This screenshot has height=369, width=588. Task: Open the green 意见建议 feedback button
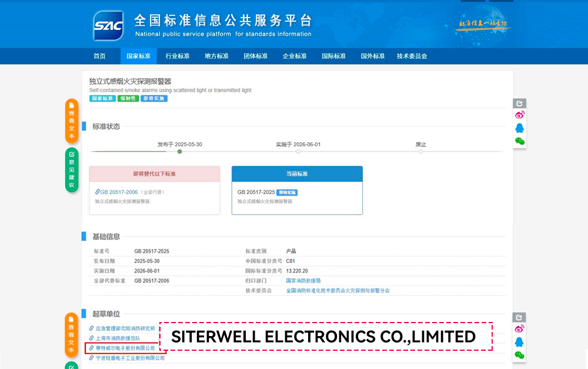[x=72, y=170]
